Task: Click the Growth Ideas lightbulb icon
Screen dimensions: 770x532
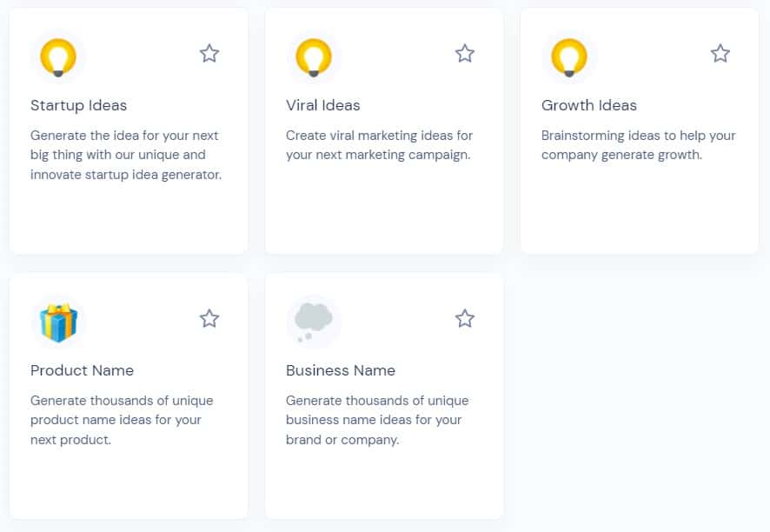Action: (x=569, y=58)
